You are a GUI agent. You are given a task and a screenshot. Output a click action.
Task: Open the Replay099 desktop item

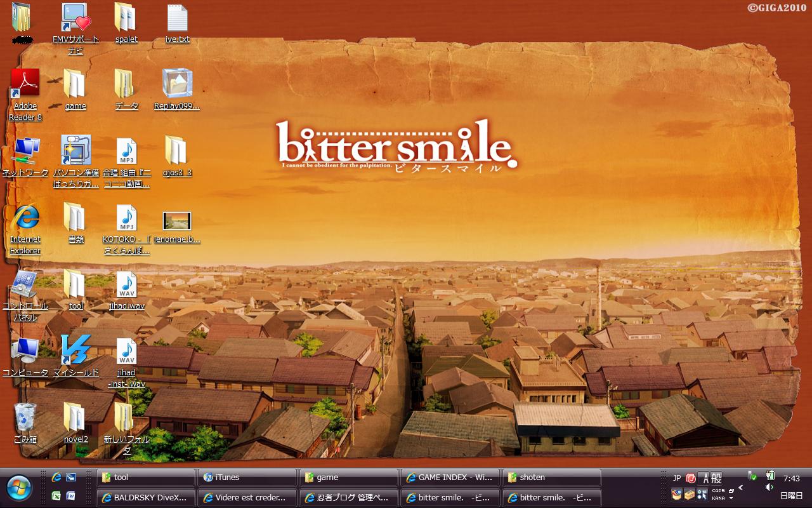coord(177,90)
